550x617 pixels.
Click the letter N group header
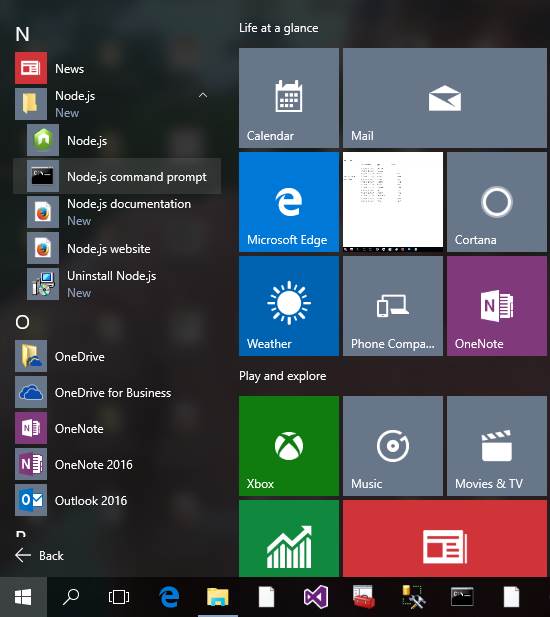click(22, 34)
